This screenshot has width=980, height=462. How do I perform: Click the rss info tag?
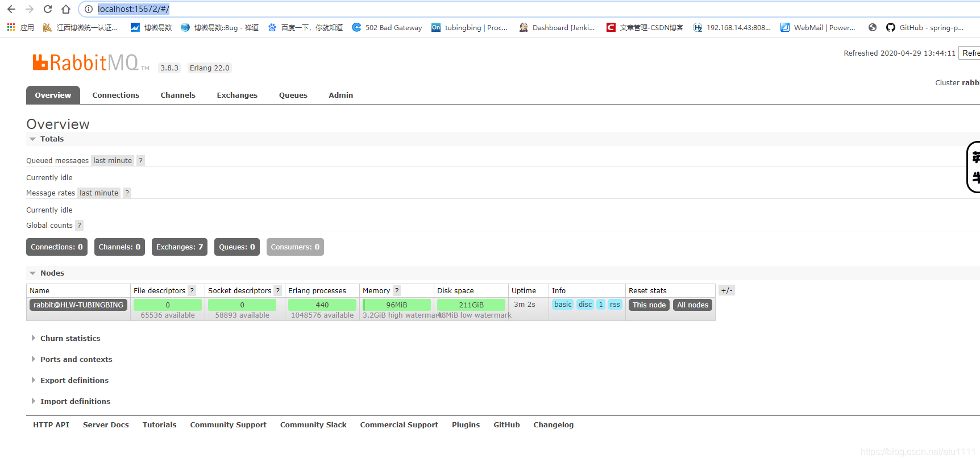615,305
